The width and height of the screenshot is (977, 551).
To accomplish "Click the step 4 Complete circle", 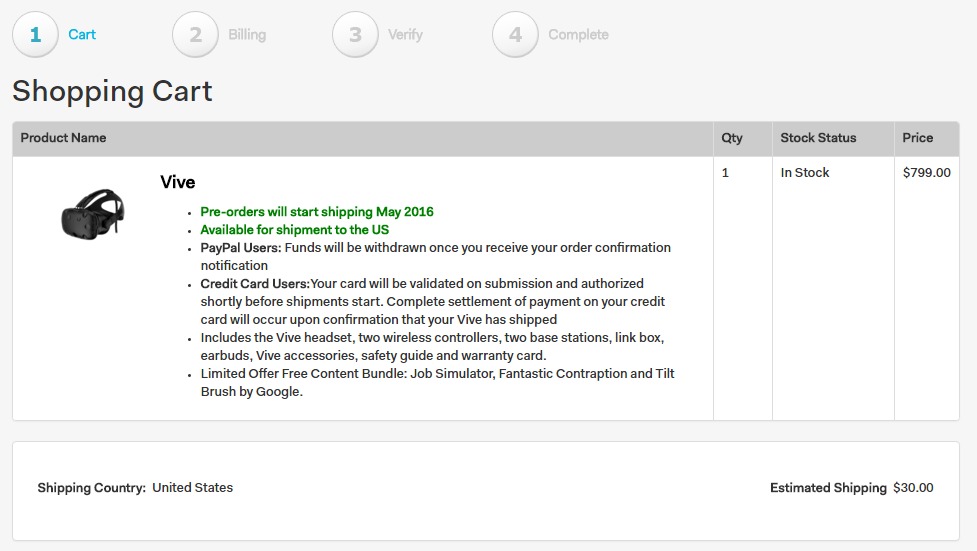I will (516, 35).
